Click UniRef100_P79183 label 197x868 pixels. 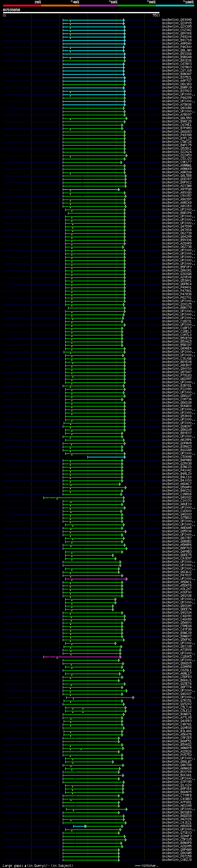pyautogui.click(x=177, y=375)
